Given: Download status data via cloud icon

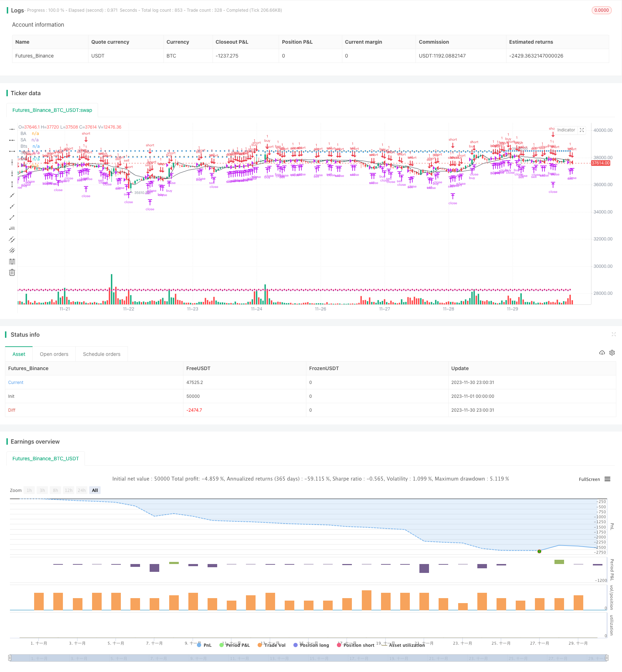Looking at the screenshot, I should click(602, 353).
